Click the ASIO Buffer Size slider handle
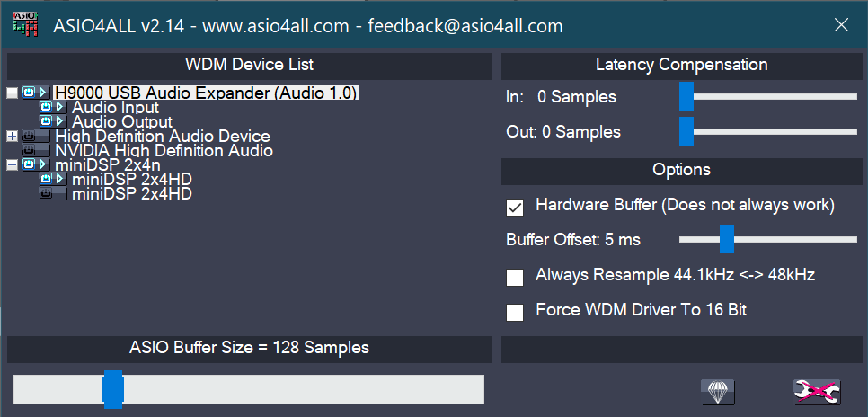 click(x=112, y=389)
